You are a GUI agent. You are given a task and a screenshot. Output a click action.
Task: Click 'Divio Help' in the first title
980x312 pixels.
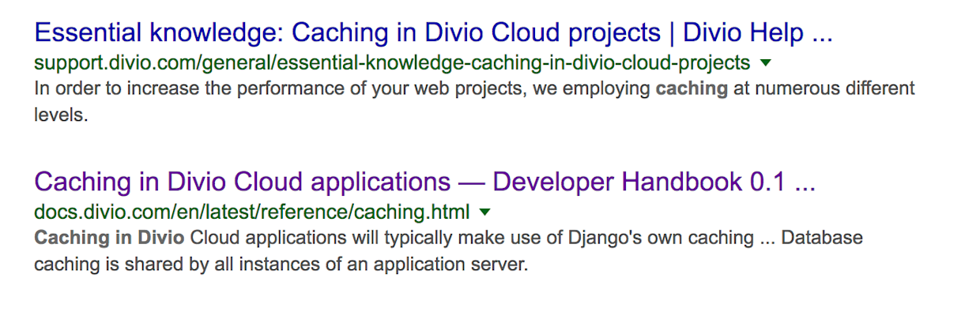[743, 33]
